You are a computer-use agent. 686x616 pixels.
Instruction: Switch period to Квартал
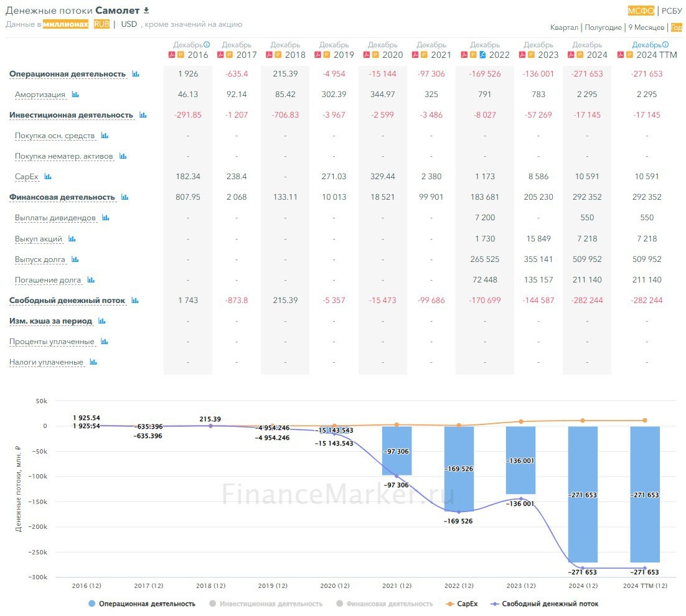click(565, 27)
